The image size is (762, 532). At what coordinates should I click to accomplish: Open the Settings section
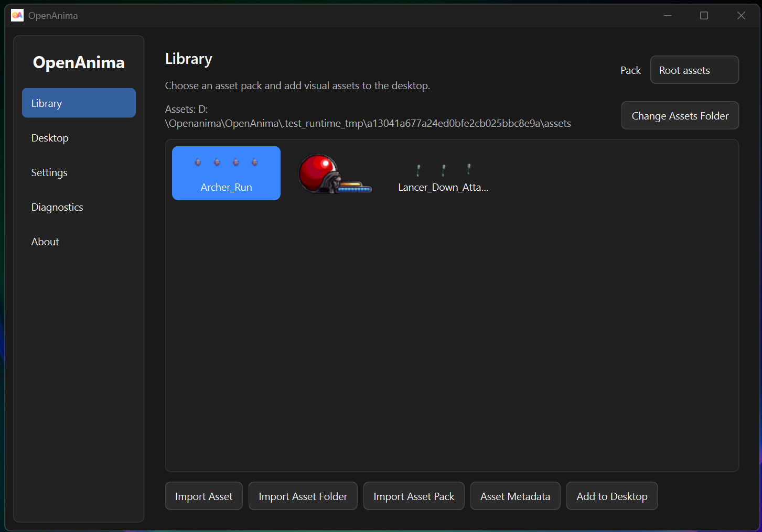click(79, 172)
